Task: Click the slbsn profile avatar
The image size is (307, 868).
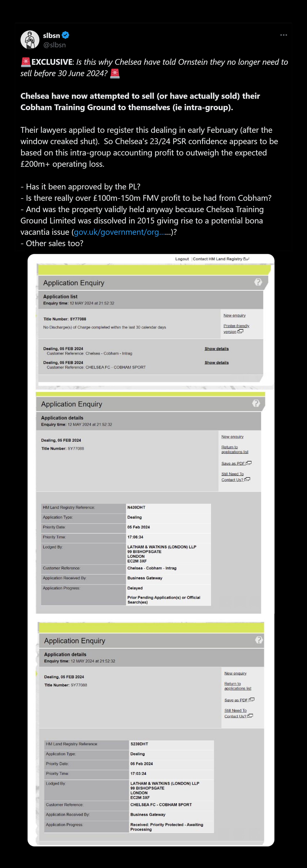Action: coord(30,40)
